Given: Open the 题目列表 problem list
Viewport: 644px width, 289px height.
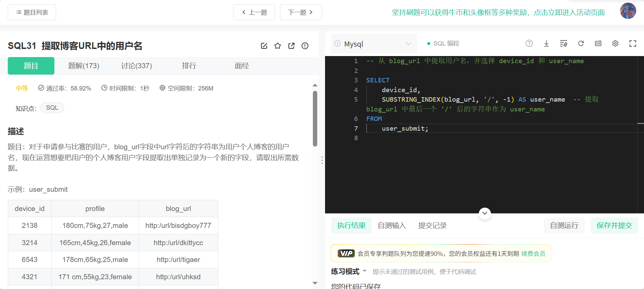Looking at the screenshot, I should click(32, 12).
